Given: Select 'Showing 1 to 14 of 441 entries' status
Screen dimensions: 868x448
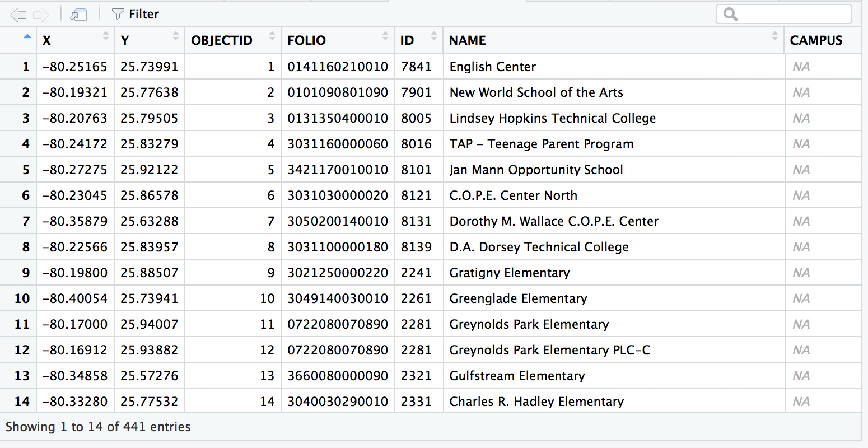Looking at the screenshot, I should coord(98,427).
